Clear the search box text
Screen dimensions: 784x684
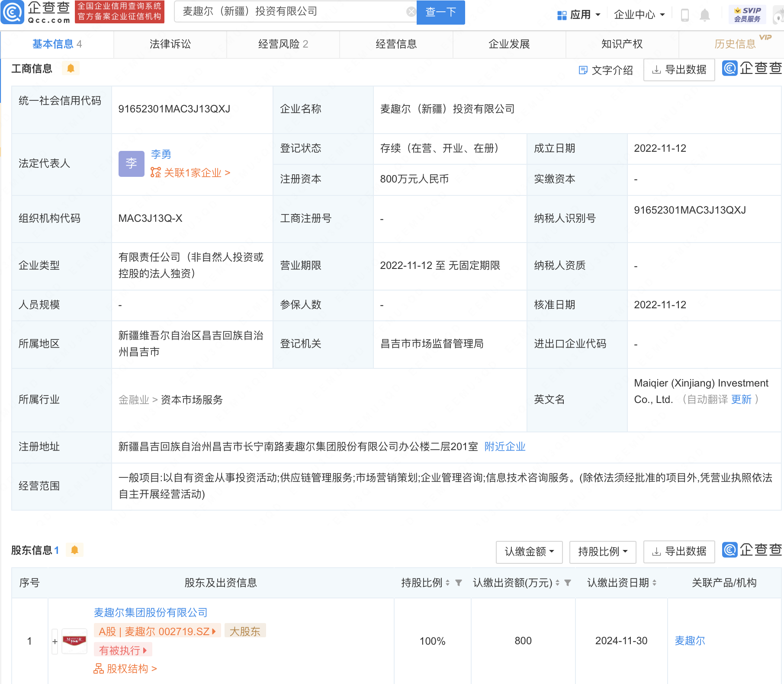pos(411,12)
